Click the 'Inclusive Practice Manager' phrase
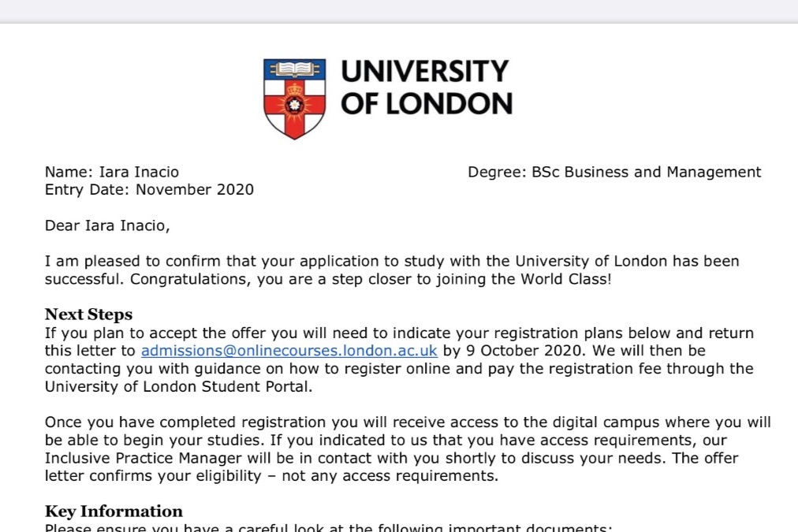Screen dimensions: 798x532 point(143,458)
